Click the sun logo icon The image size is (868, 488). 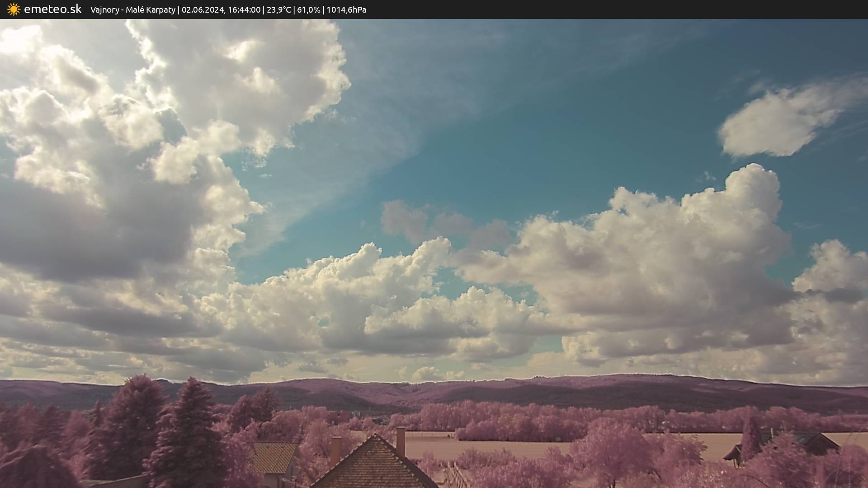tap(14, 9)
